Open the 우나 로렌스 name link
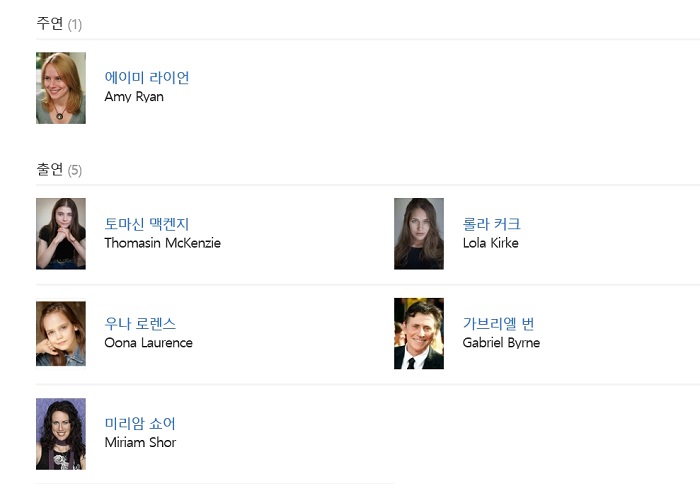Viewport: 700px width, 486px height. [140, 324]
